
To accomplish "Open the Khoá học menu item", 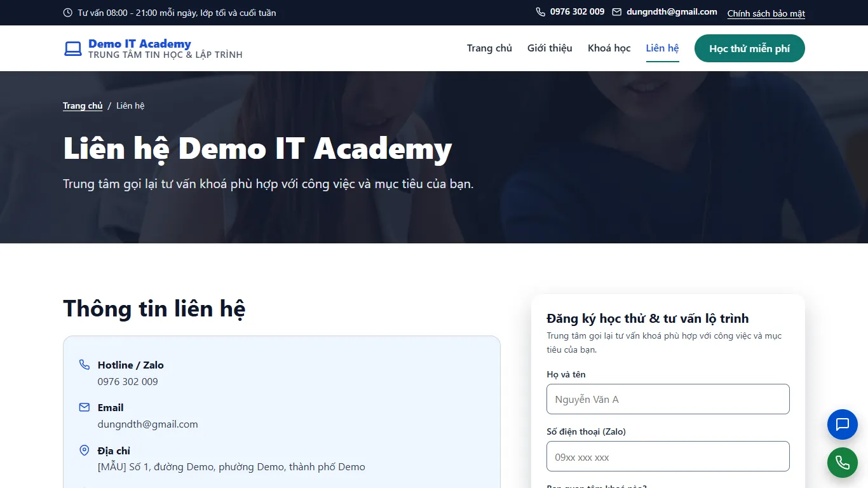I will click(x=609, y=48).
